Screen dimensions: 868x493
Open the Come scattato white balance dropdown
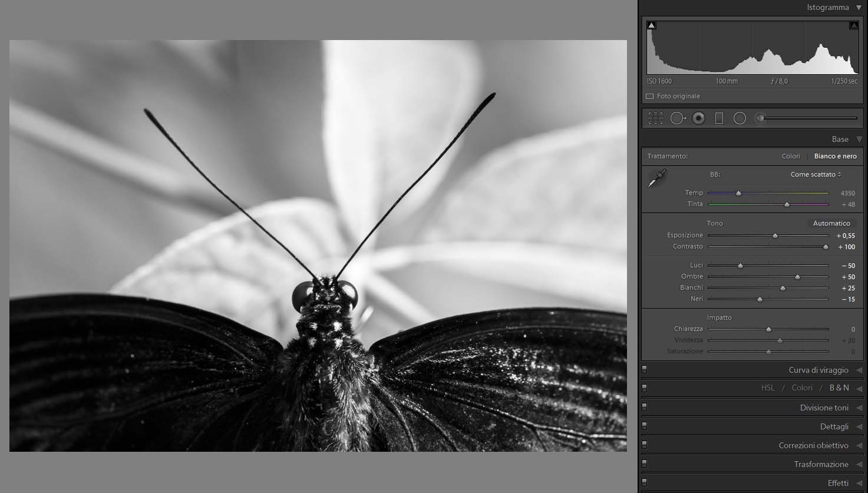coord(816,174)
